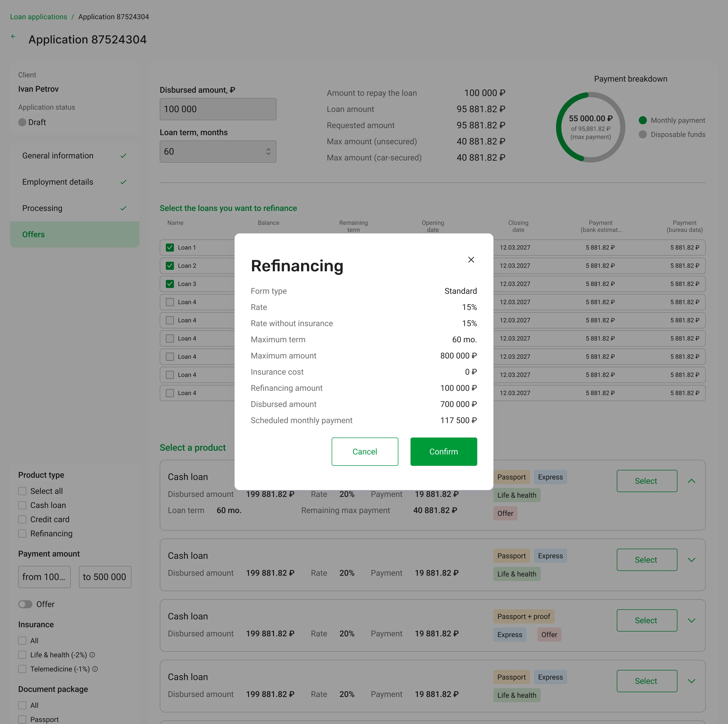
Task: Expand the Passport + proof loan card
Action: [x=691, y=620]
